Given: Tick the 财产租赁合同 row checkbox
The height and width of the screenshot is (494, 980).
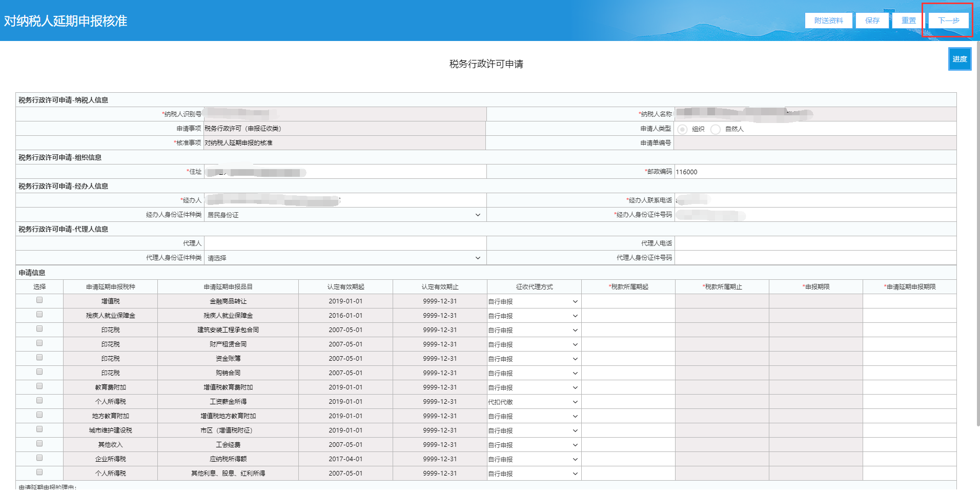Looking at the screenshot, I should click(39, 343).
